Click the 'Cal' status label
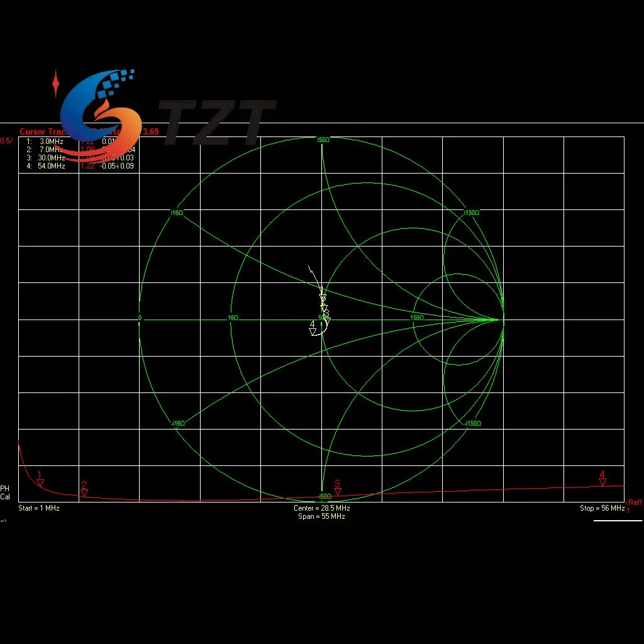Screen dimensions: 644x644 click(5, 497)
